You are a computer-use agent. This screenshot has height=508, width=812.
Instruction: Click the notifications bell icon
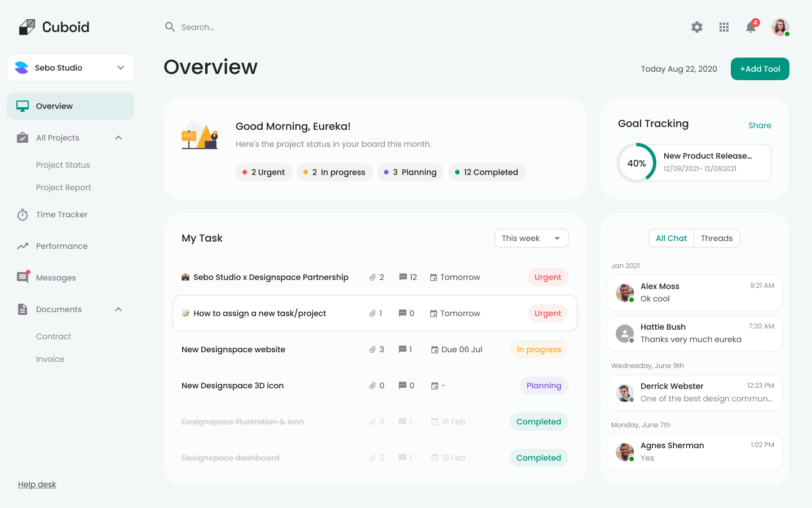pyautogui.click(x=751, y=27)
